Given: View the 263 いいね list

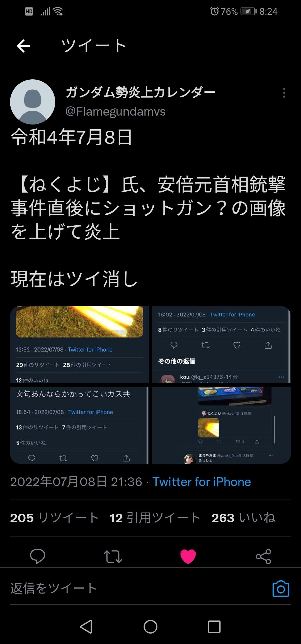Looking at the screenshot, I should tap(243, 518).
